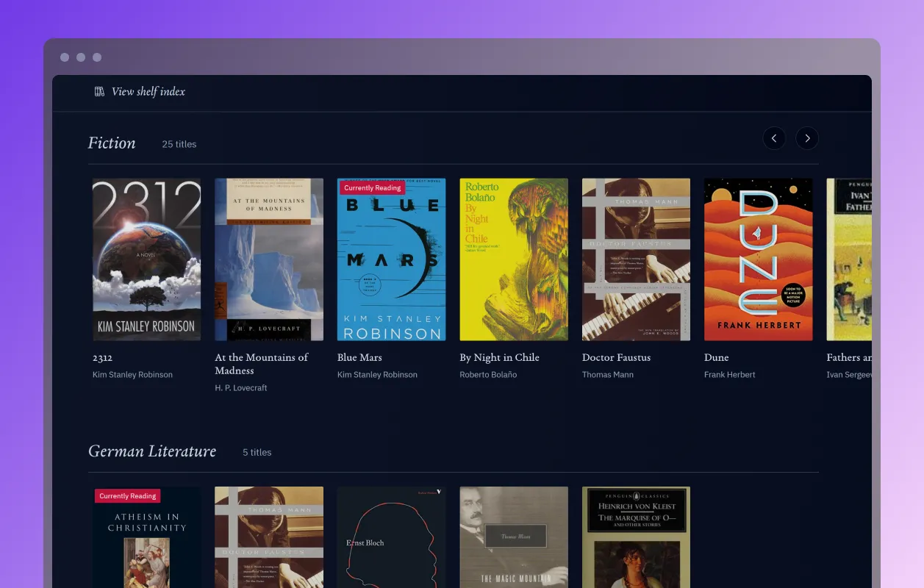Open the View shelf index link
The image size is (924, 588).
pyautogui.click(x=148, y=91)
